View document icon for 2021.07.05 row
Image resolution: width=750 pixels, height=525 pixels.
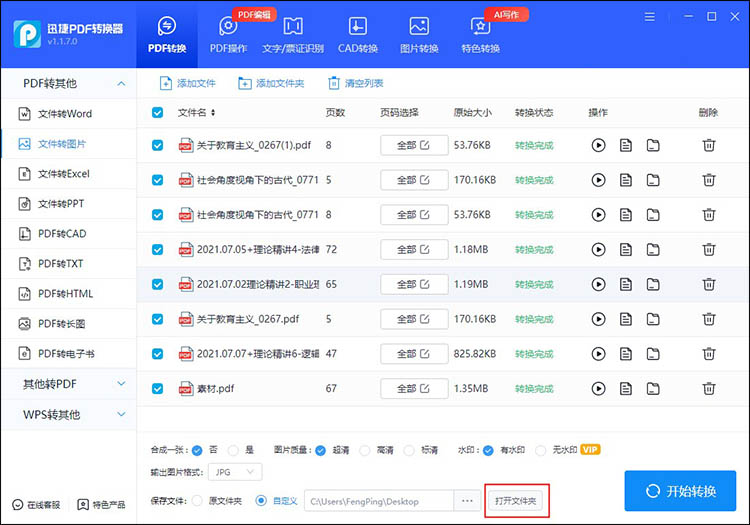[x=626, y=249]
